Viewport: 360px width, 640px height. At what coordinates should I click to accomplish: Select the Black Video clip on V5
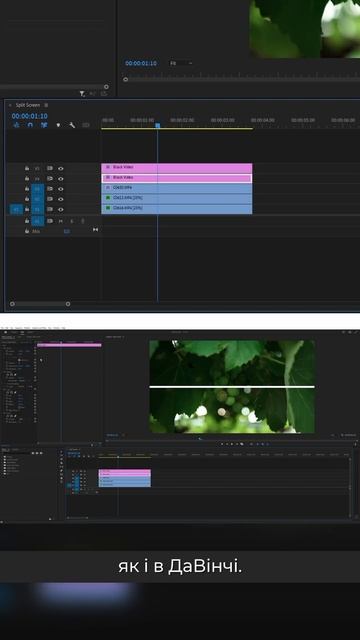pos(177,168)
